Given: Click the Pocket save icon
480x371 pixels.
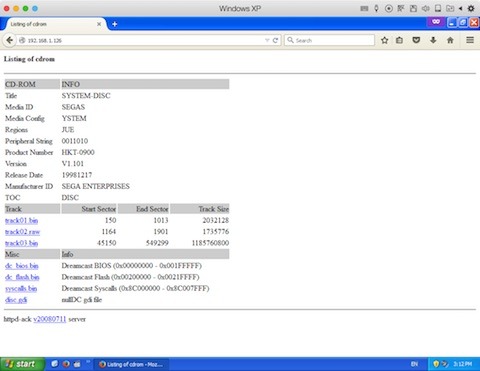Looking at the screenshot, I should click(416, 40).
